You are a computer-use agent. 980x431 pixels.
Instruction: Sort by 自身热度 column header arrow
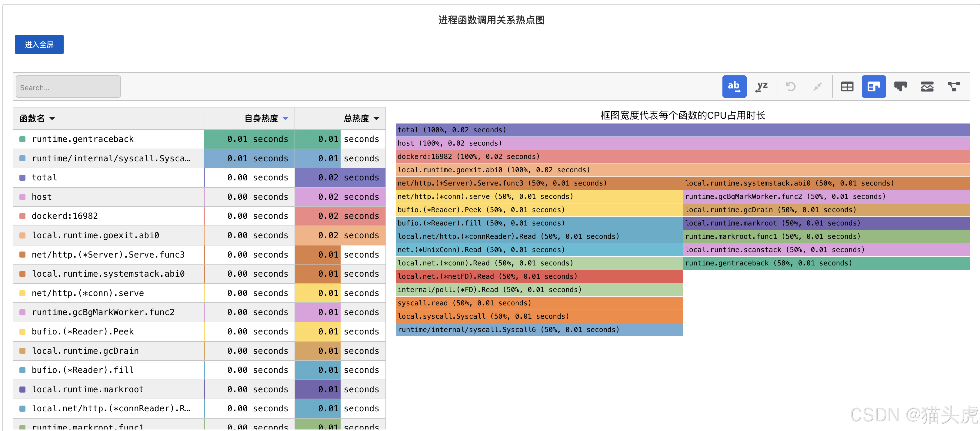point(286,119)
